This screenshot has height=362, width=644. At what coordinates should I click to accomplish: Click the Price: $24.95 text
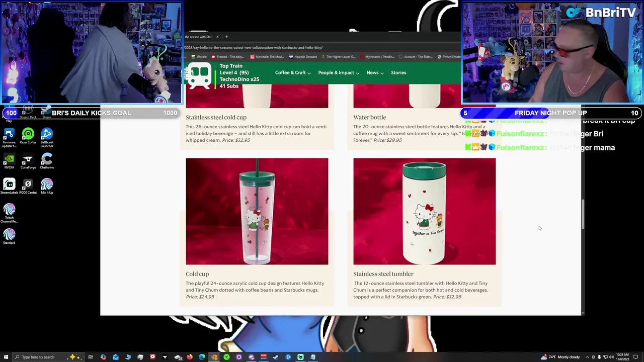[200, 297]
